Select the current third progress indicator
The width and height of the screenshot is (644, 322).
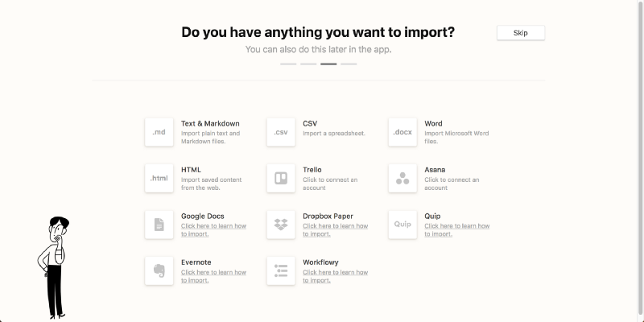pos(328,64)
